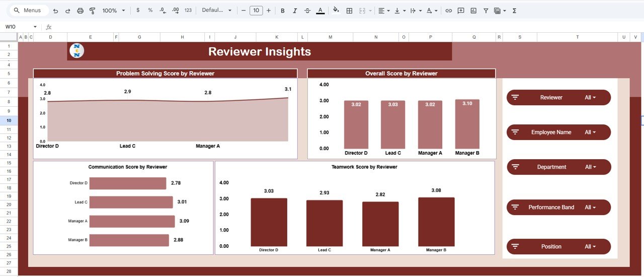The width and height of the screenshot is (644, 277).
Task: Select Problem Solving Score by Reviewer header
Action: tap(165, 74)
